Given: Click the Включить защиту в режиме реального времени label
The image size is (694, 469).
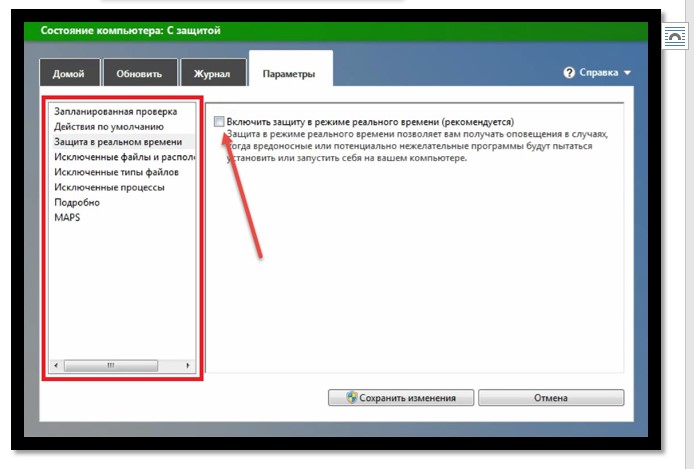Looking at the screenshot, I should point(370,122).
